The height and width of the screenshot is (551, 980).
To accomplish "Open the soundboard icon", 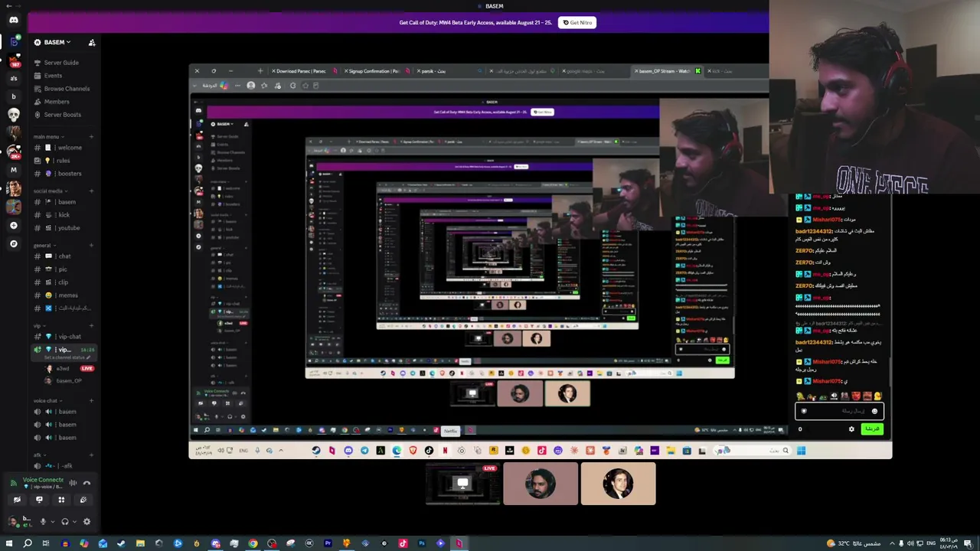I will coord(83,500).
